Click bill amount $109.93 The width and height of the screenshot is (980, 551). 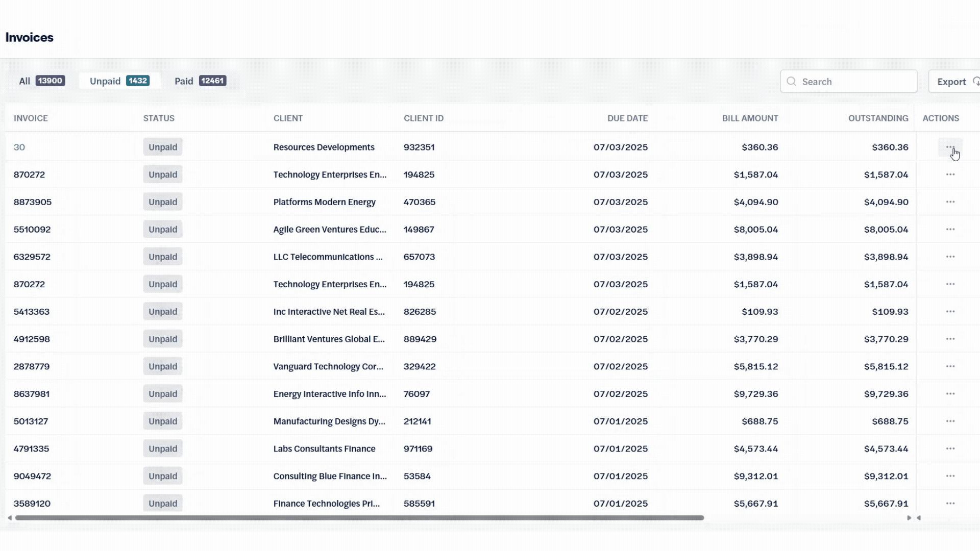pyautogui.click(x=760, y=312)
